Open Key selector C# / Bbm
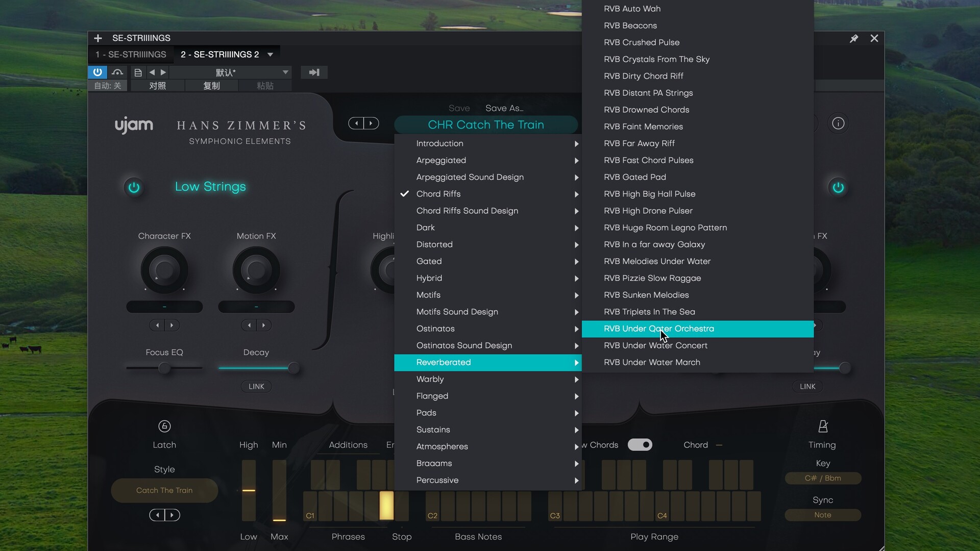Screen dimensions: 980x551 [823, 479]
